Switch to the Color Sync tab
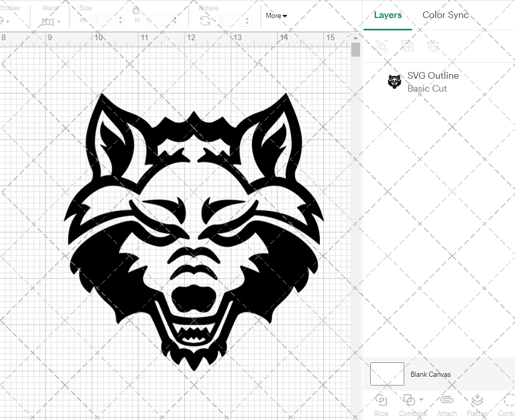The height and width of the screenshot is (420, 515). [x=445, y=15]
